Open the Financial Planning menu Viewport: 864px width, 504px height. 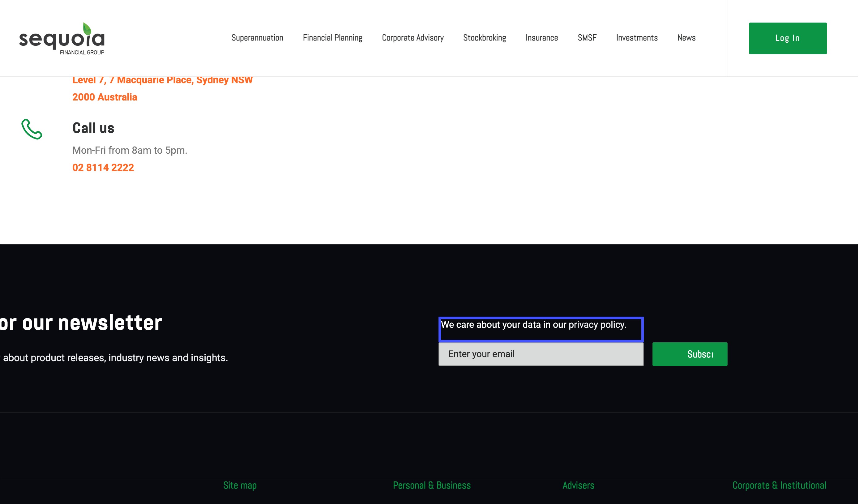pos(332,38)
